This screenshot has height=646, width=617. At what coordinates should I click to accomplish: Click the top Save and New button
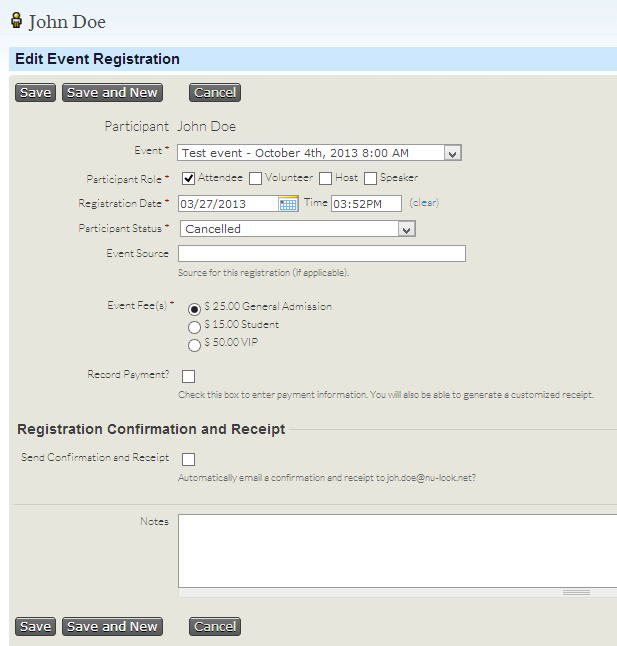click(112, 93)
